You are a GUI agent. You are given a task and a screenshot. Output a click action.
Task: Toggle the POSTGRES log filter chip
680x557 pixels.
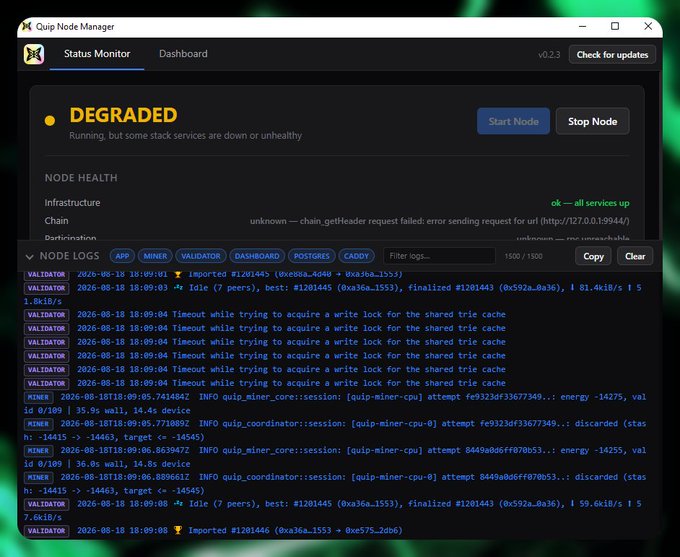coord(312,256)
